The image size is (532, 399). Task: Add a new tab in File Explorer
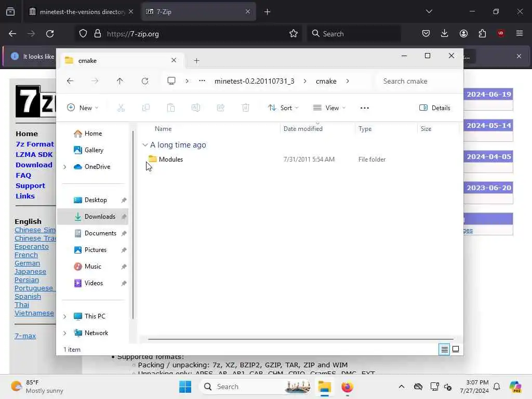click(196, 61)
